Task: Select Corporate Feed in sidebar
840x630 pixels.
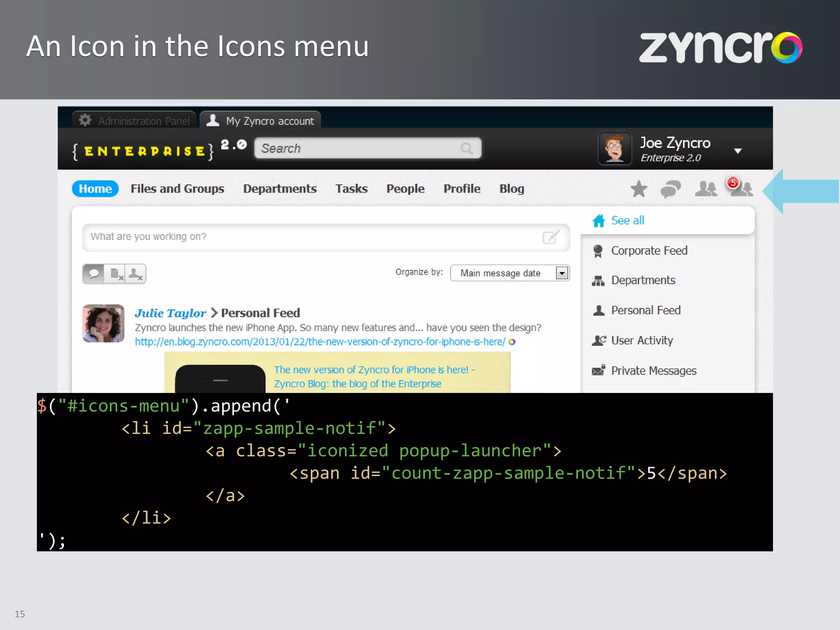Action: point(649,251)
